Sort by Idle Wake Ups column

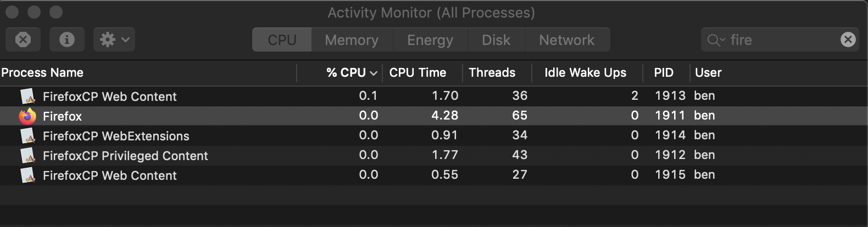point(585,73)
